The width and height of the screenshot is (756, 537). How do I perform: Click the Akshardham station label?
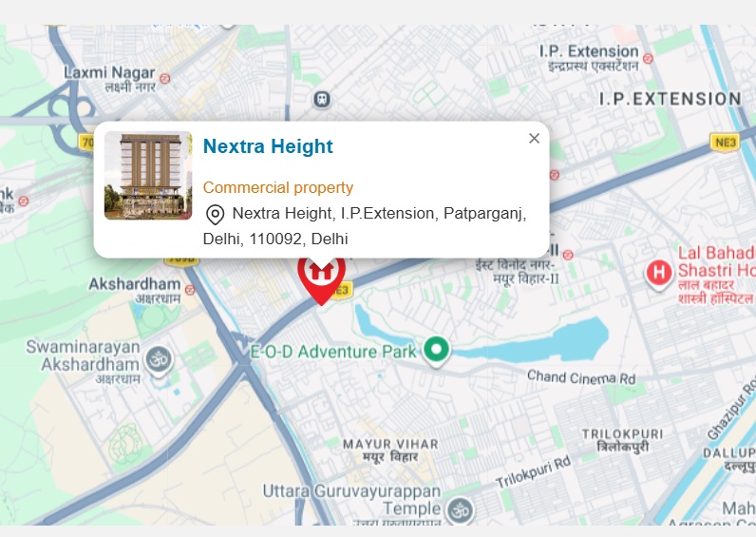[135, 290]
